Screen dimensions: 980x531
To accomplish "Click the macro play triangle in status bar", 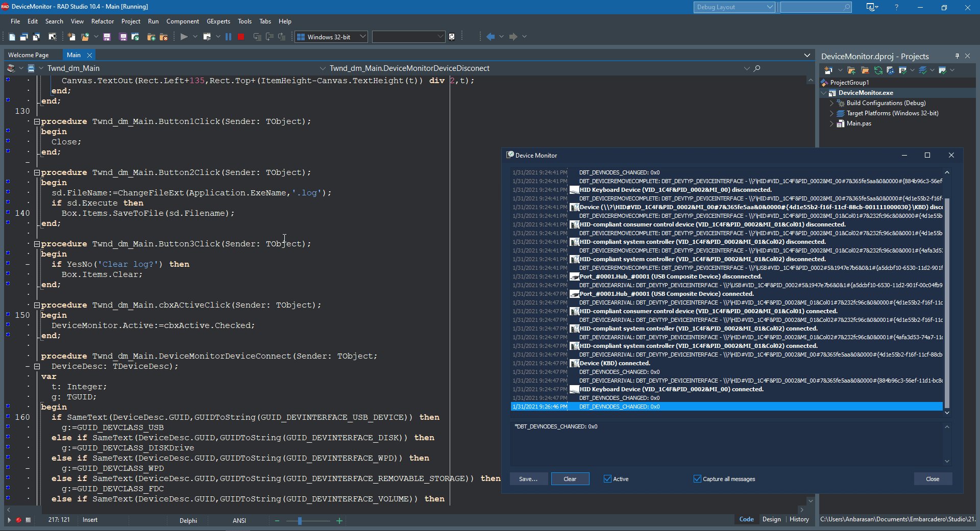I will (x=9, y=520).
